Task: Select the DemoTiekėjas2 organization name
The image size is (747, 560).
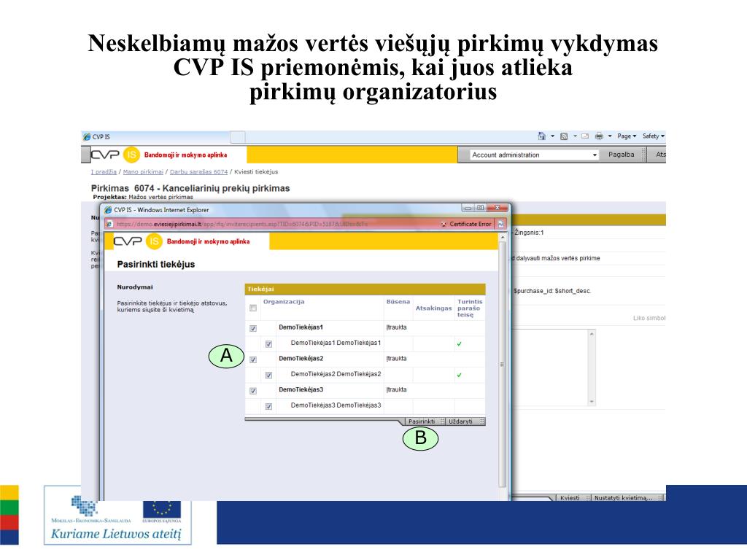Action: tap(301, 359)
